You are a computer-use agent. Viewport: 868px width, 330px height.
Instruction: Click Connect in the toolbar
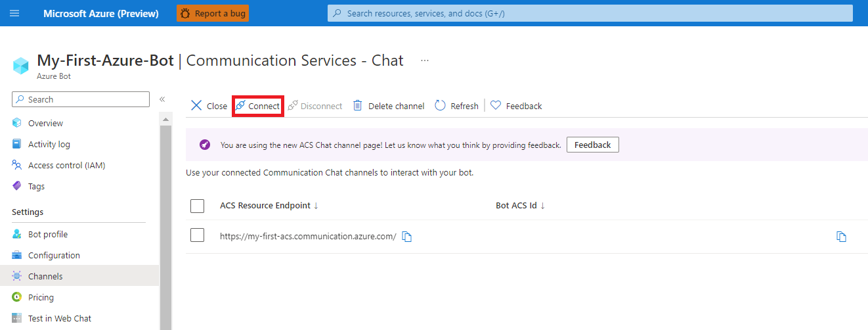(x=257, y=106)
